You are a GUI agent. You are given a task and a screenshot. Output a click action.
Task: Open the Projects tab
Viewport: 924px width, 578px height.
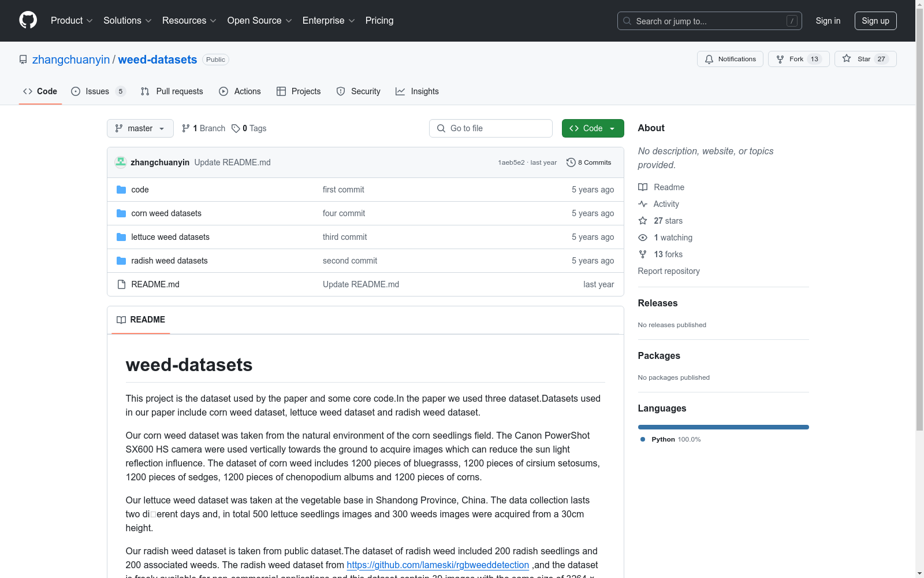click(x=299, y=91)
